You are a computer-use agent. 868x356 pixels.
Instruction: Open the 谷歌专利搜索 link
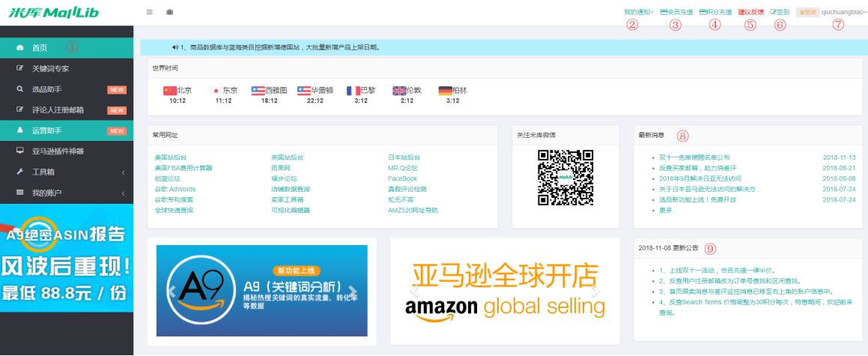(x=174, y=199)
